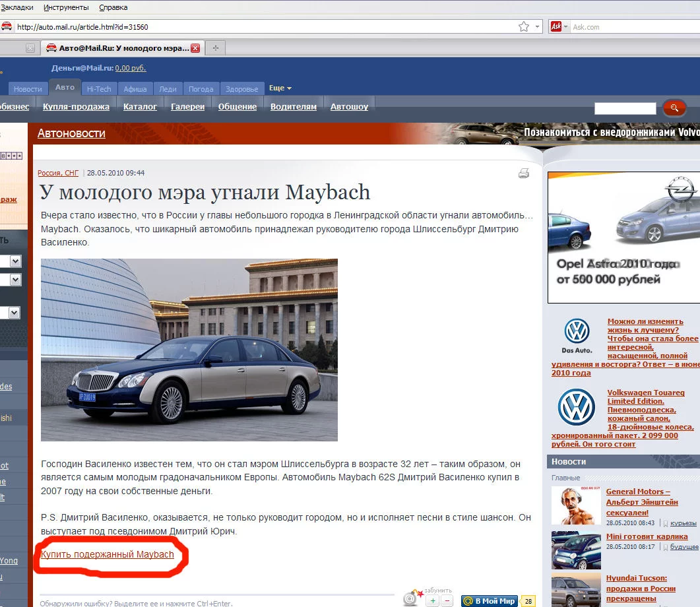Click the Volkswagen Touareg ad logo
Viewport: 700px width, 607px height.
tap(577, 407)
